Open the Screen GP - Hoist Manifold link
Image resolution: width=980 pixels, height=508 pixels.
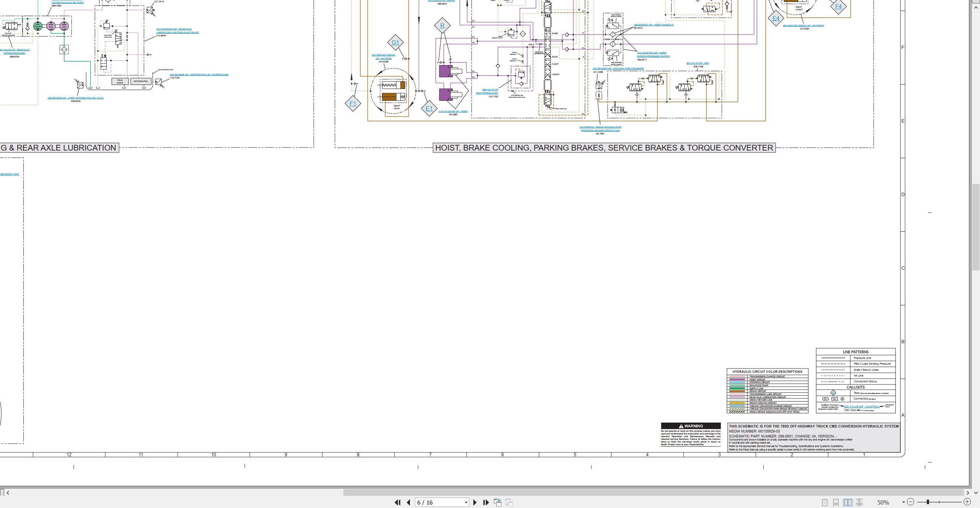(x=653, y=25)
